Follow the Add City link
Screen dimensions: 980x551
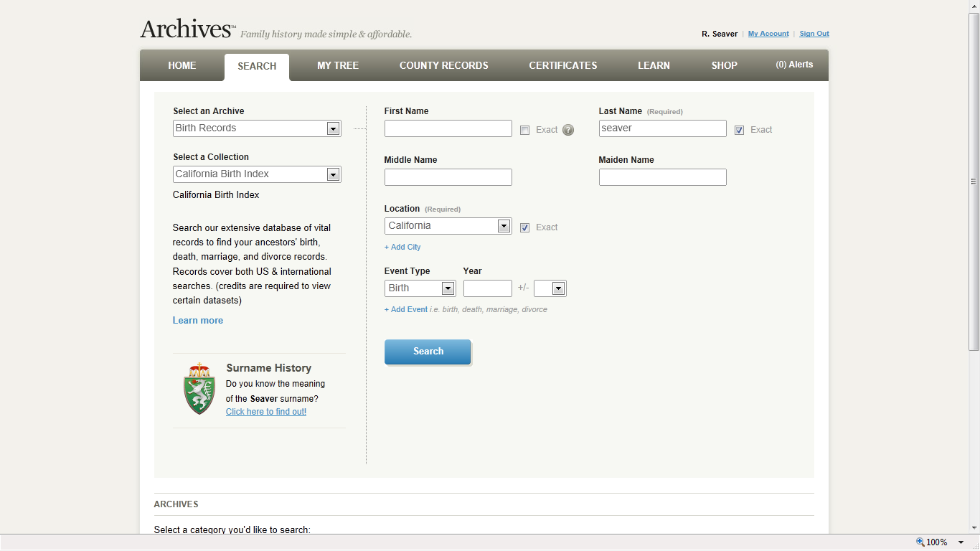pos(402,247)
